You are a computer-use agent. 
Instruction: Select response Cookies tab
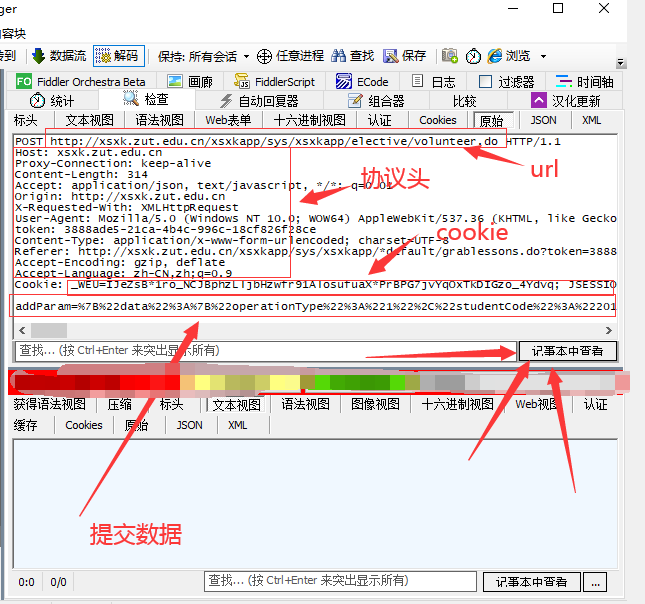point(84,425)
